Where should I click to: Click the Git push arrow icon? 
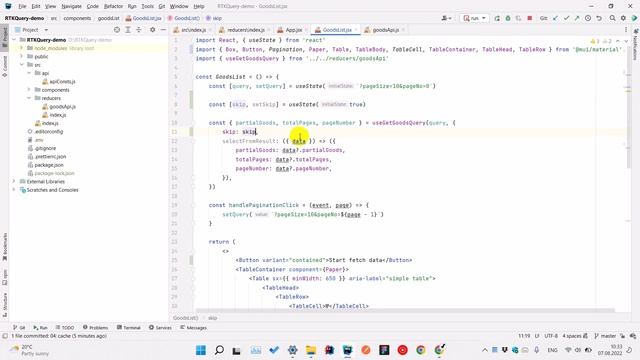[577, 18]
